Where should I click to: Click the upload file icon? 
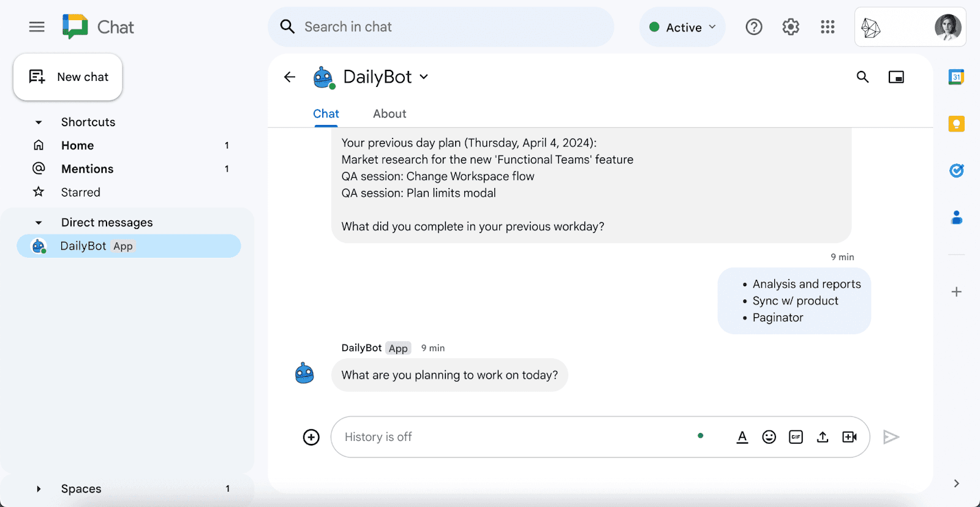(x=823, y=437)
